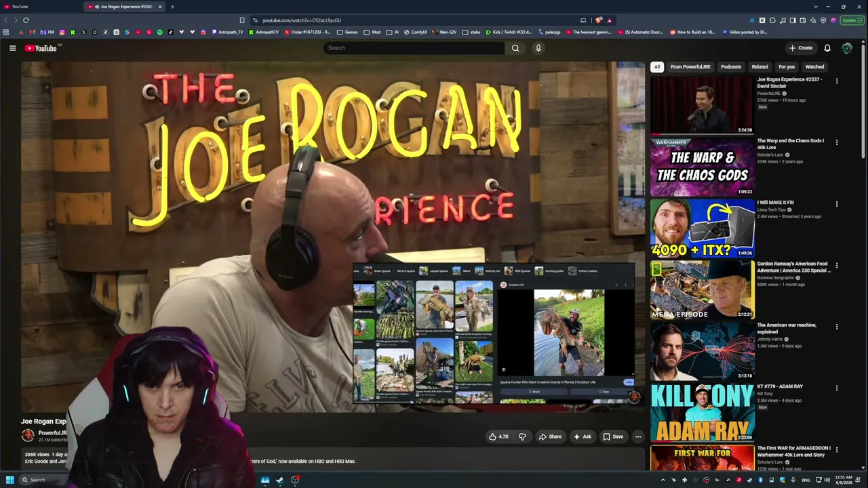This screenshot has height=488, width=868.
Task: Open options for American war machine video
Action: tap(837, 327)
